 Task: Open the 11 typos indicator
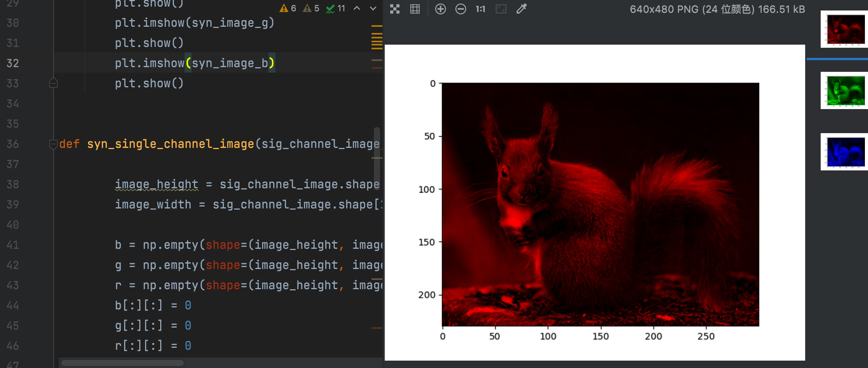coord(336,8)
